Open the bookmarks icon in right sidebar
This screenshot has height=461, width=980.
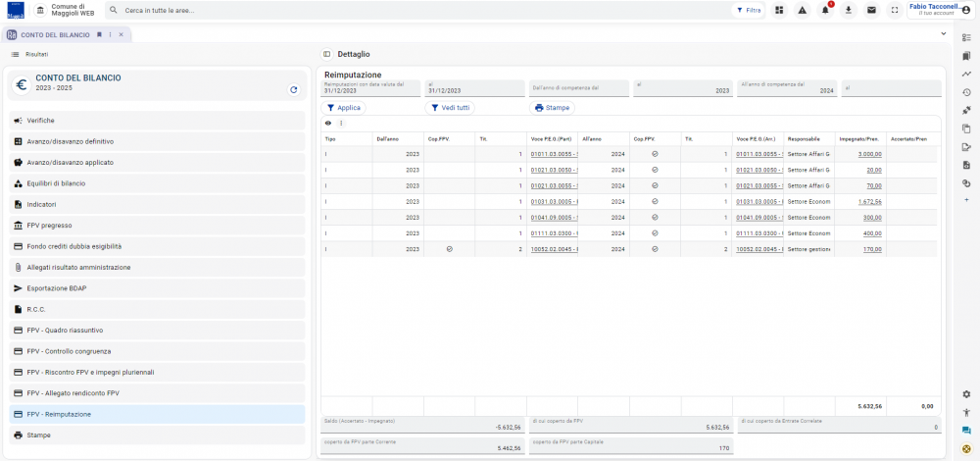967,56
